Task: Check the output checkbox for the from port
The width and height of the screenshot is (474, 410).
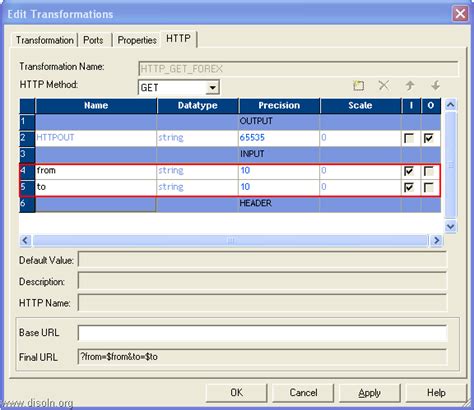Action: (429, 171)
